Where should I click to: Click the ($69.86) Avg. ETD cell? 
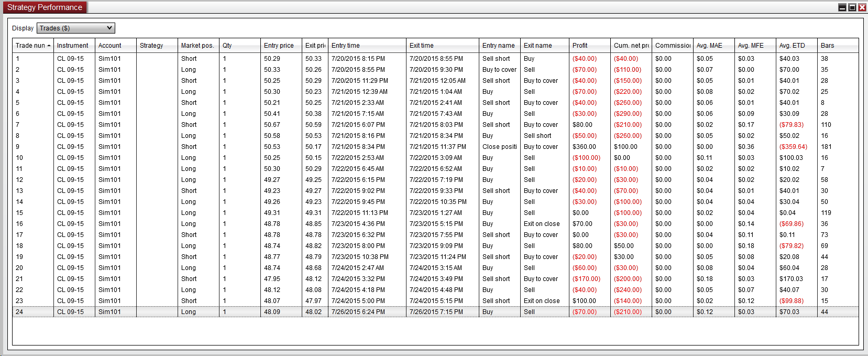[x=792, y=224]
